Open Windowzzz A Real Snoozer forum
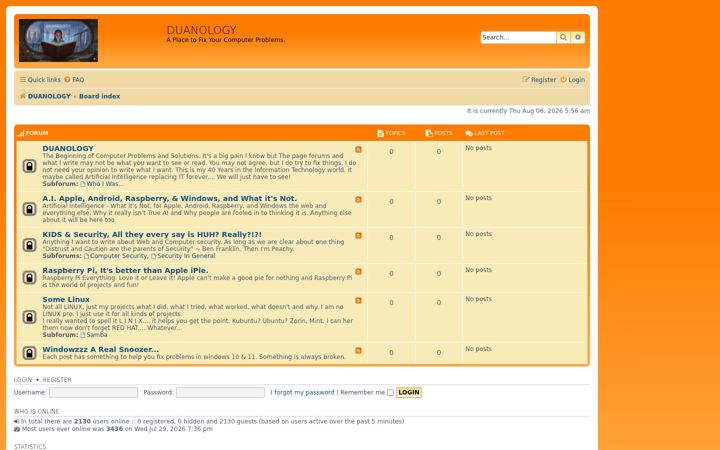The image size is (720, 450). coord(101,349)
